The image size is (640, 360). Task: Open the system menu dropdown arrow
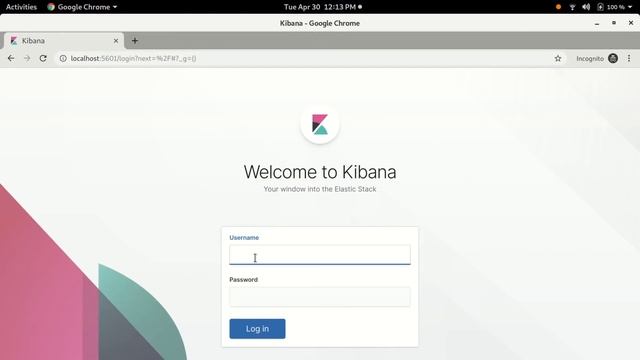click(630, 7)
